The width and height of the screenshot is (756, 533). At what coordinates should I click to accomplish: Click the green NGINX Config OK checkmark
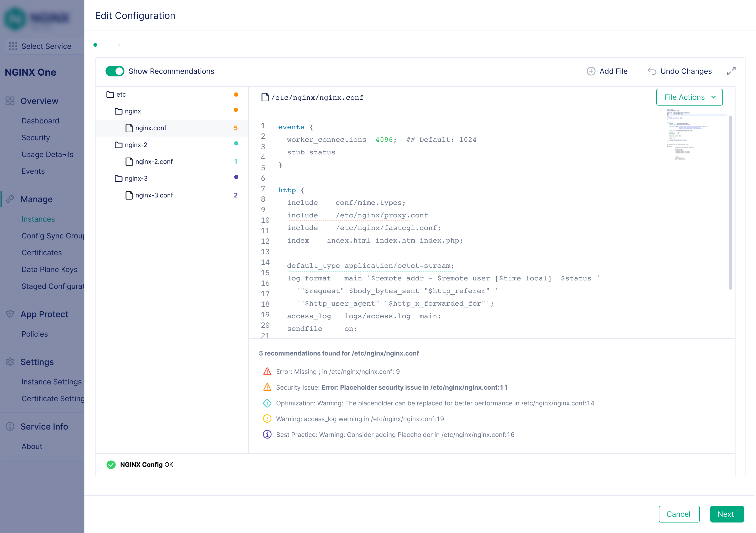(111, 464)
